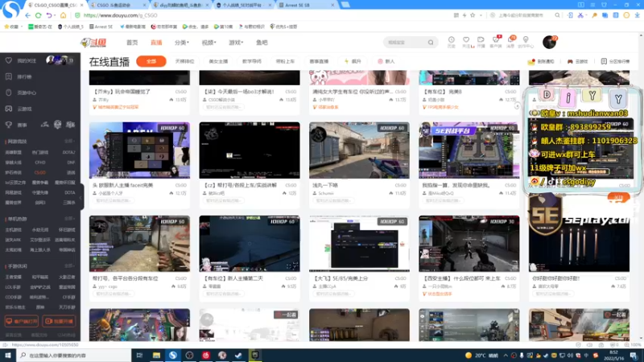
Task: Expand the scissors screenshot tool dropdown arrow
Action: coord(586,15)
